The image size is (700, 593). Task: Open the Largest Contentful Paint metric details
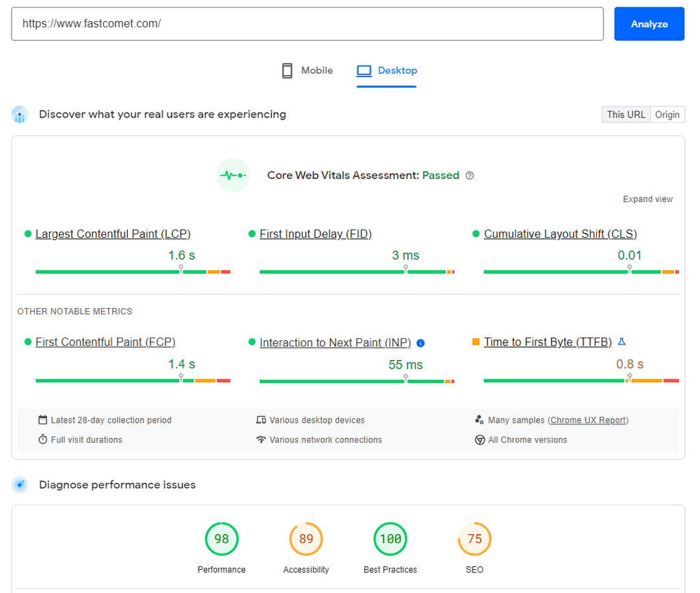point(113,234)
